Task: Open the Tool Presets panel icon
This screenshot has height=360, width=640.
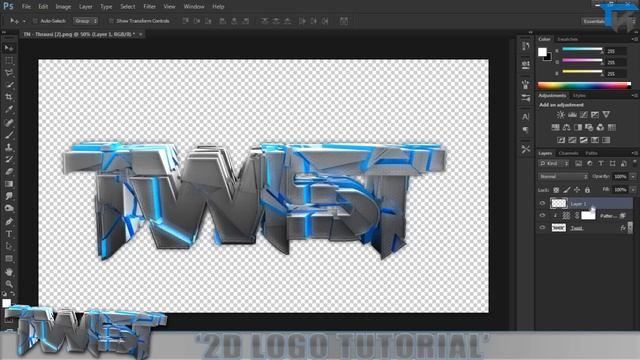Action: point(526,149)
